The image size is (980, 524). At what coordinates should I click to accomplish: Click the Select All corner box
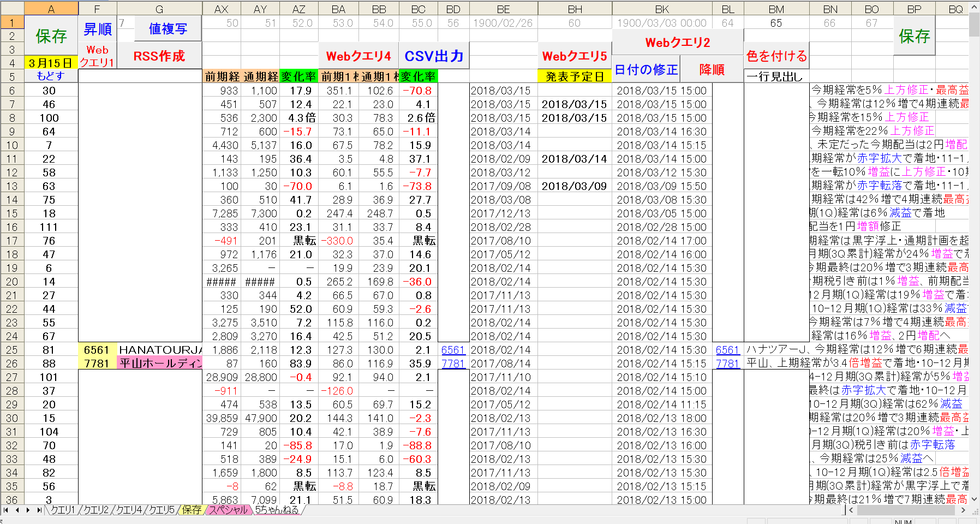pos(12,8)
